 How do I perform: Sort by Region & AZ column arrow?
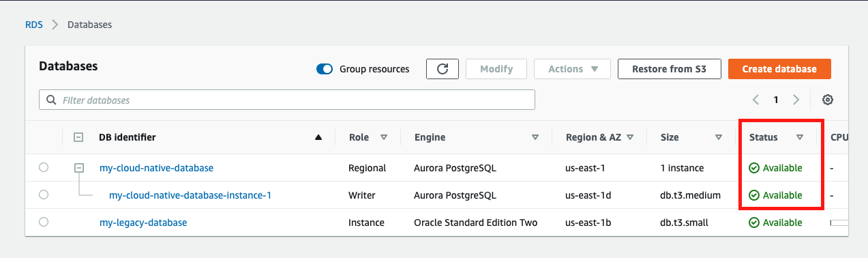(630, 137)
